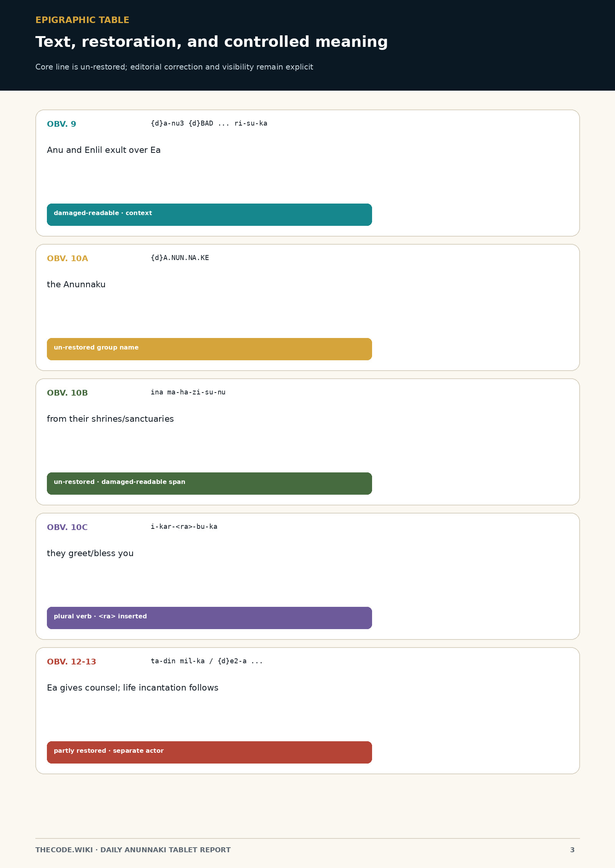The width and height of the screenshot is (615, 868).
Task: Click the red 'partly restored · separate actor' bar
Action: (x=209, y=752)
